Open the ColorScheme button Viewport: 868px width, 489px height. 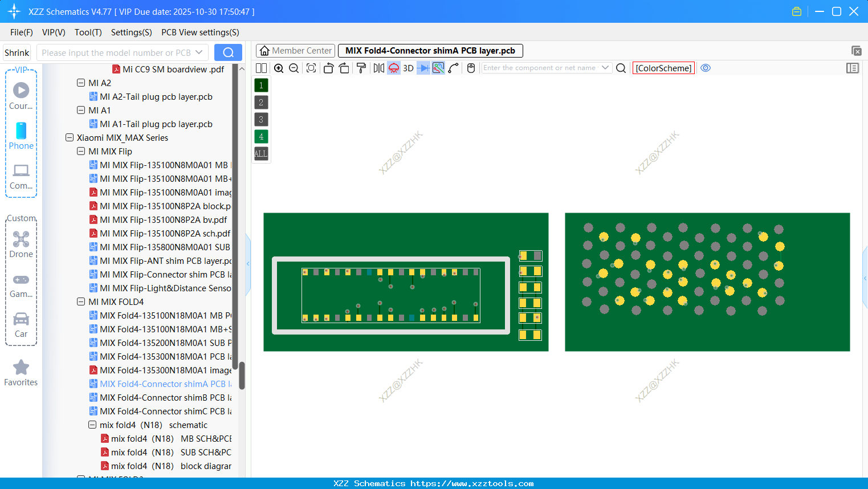point(663,68)
